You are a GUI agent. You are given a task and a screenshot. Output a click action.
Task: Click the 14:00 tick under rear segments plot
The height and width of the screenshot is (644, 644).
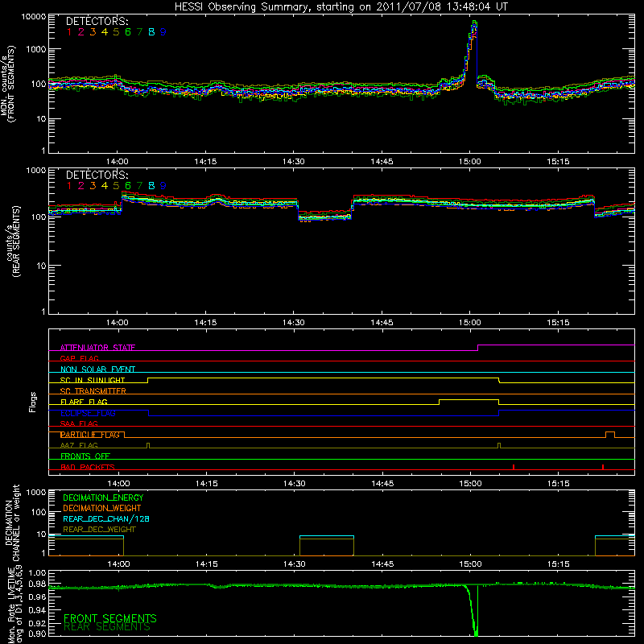[x=118, y=323]
